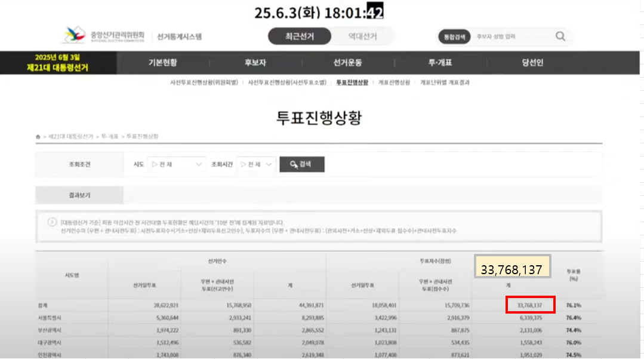Open the 개표진행상황 submenu link
The image size is (644, 359).
[394, 82]
